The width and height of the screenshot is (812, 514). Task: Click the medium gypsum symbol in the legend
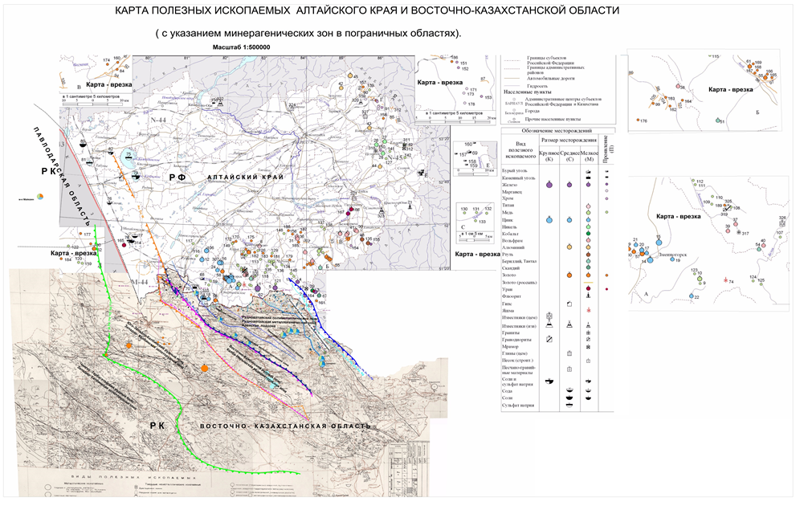click(x=569, y=304)
